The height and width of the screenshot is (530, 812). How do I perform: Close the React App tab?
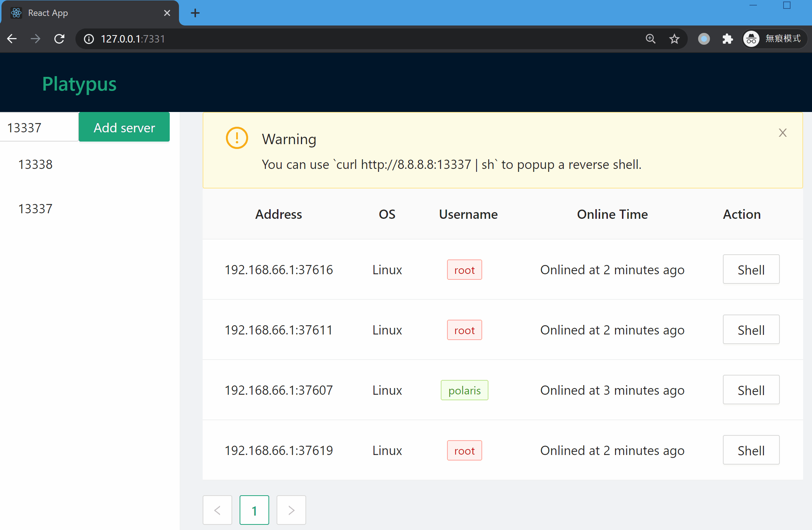click(x=167, y=13)
